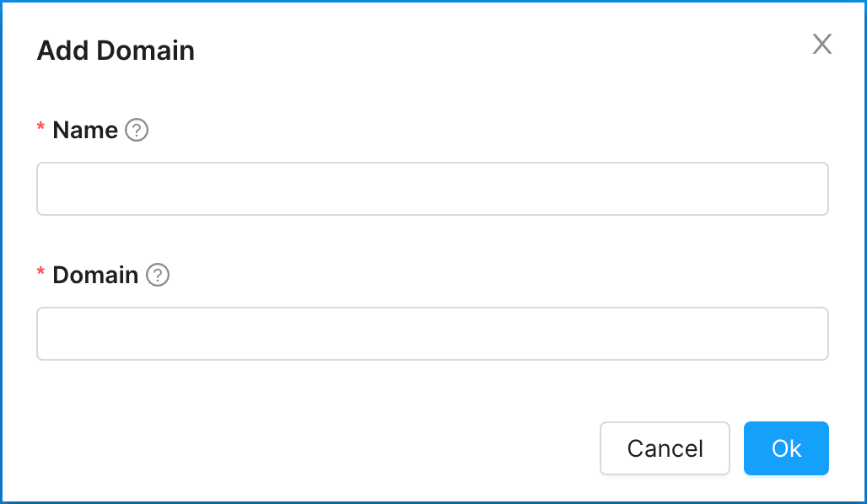Viewport: 867px width, 504px height.
Task: Click the Domain field label
Action: [x=95, y=276]
